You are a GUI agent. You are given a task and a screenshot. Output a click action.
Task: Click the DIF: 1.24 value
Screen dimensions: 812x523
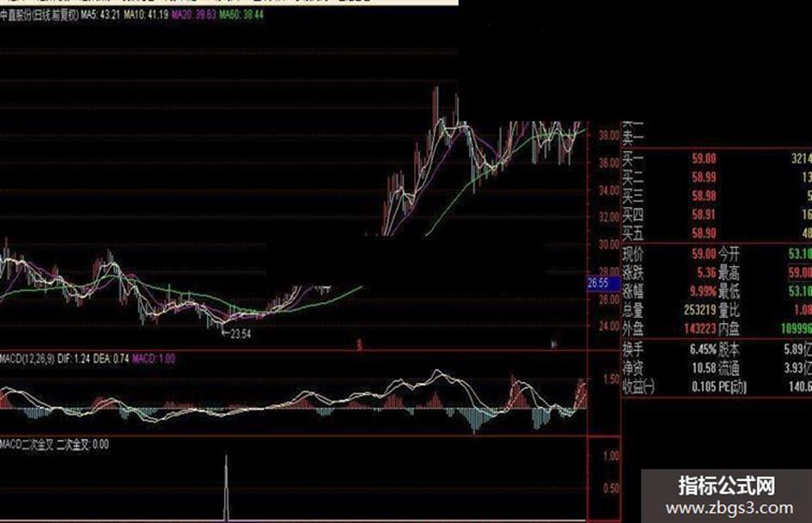pos(74,358)
